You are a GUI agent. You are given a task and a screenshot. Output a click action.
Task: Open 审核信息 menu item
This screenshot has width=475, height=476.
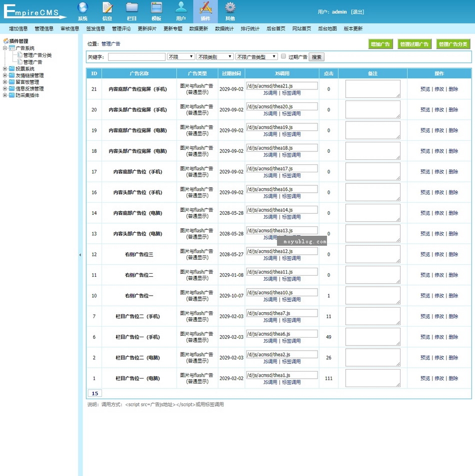[70, 28]
